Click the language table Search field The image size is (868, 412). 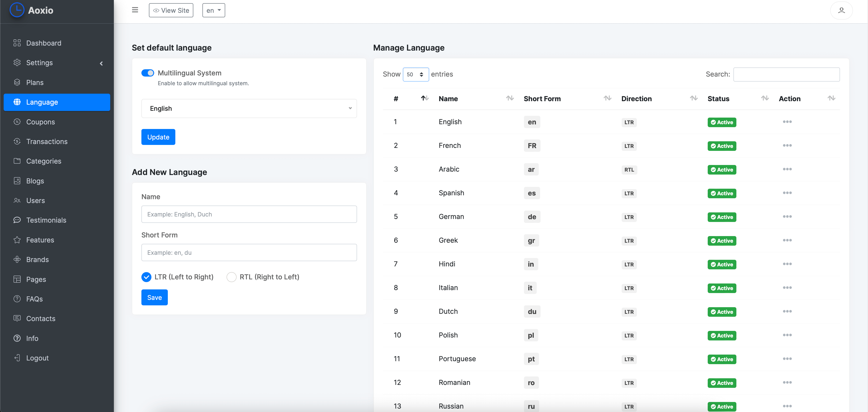[786, 74]
